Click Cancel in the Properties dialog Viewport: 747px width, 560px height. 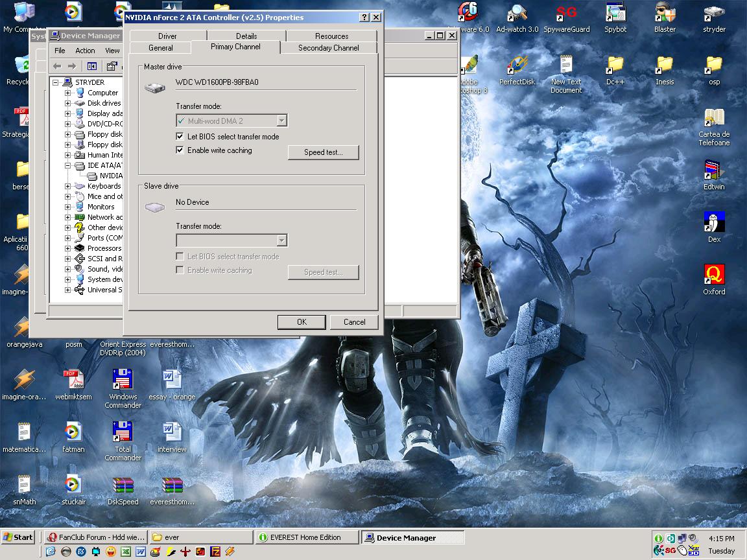point(355,322)
